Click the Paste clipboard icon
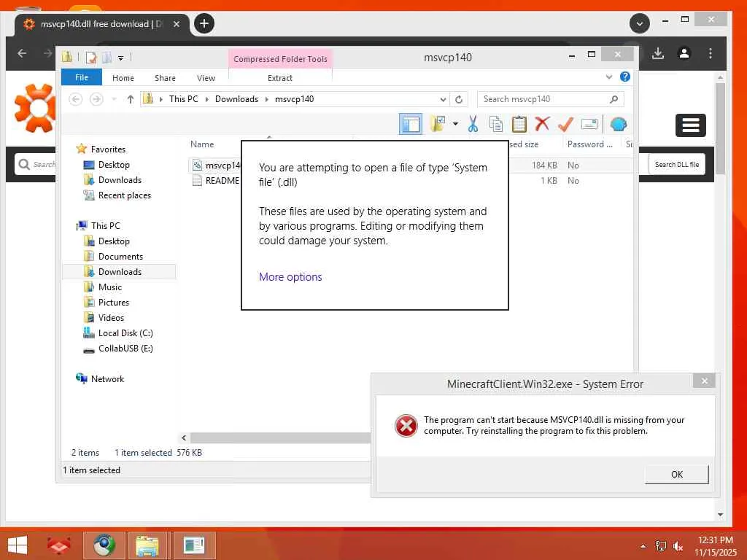This screenshot has height=560, width=747. pyautogui.click(x=519, y=124)
